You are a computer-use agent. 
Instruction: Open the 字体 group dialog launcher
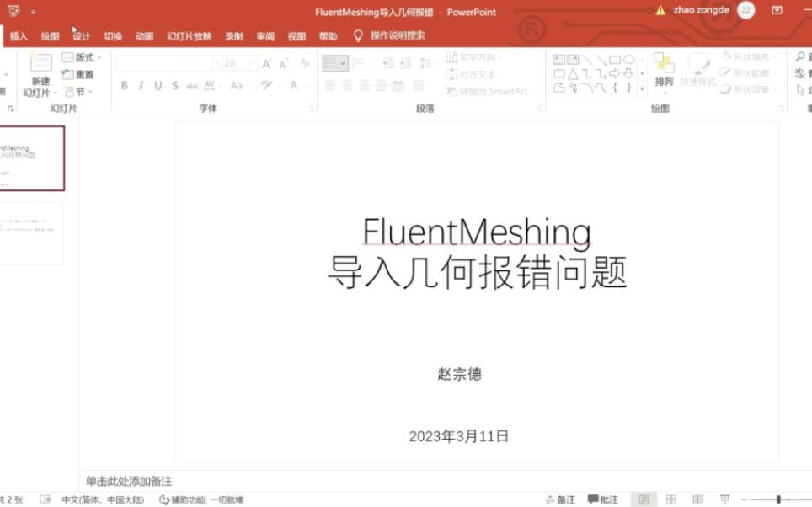(x=312, y=109)
